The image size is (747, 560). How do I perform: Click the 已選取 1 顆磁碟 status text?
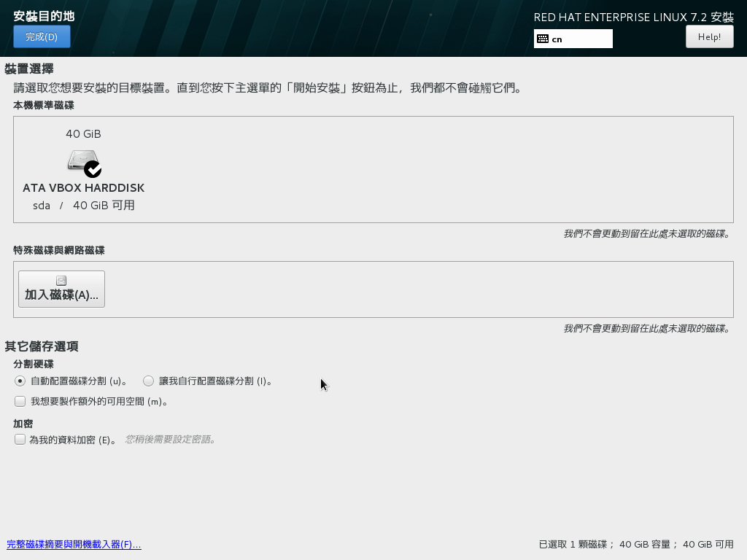pos(636,544)
